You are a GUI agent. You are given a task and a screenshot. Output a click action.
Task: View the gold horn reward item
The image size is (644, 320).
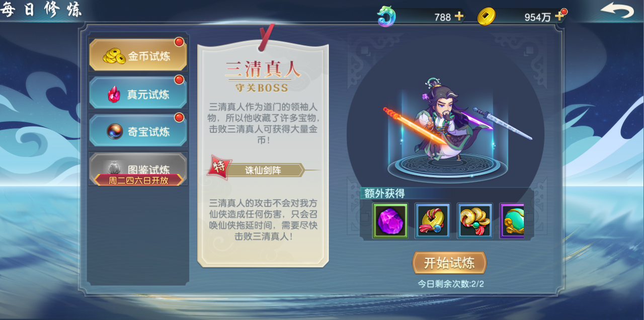(x=433, y=221)
